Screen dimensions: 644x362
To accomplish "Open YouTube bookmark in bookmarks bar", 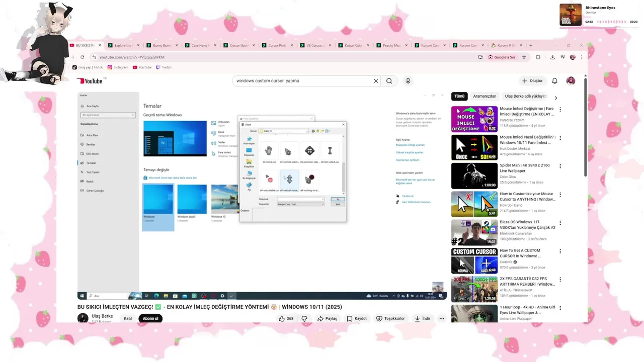I will (142, 67).
